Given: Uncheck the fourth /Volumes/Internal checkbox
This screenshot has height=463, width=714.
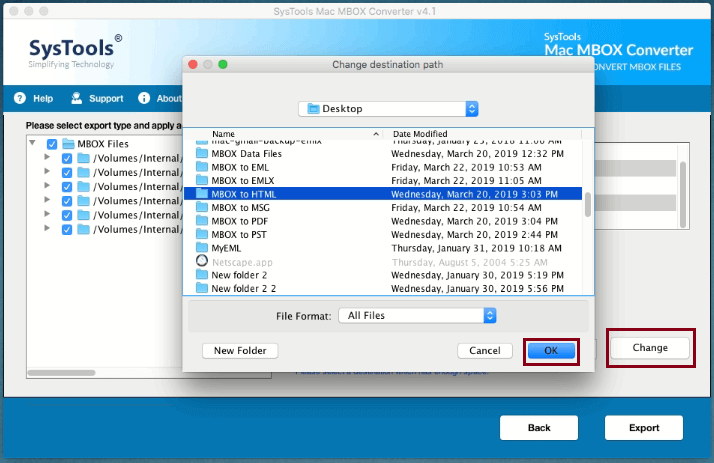Looking at the screenshot, I should click(x=67, y=201).
